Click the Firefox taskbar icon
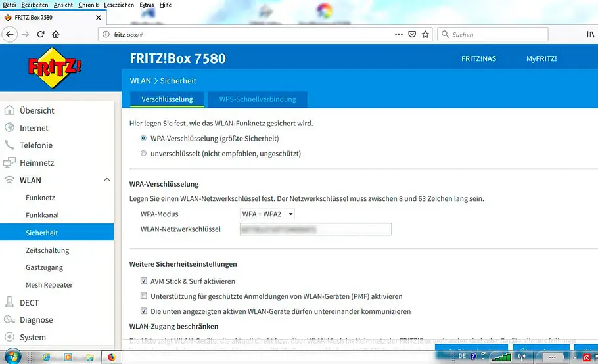 (x=111, y=357)
